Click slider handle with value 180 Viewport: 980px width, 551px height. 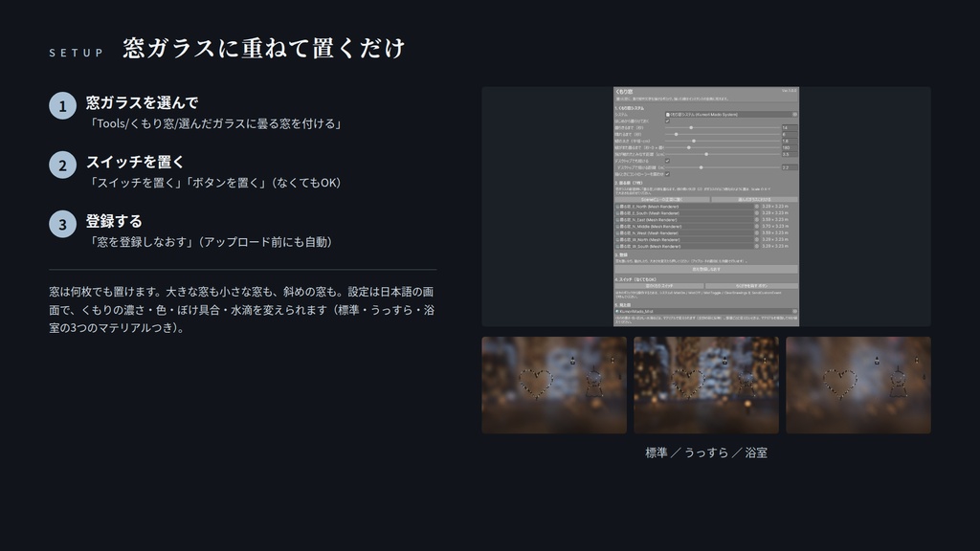pyautogui.click(x=689, y=147)
